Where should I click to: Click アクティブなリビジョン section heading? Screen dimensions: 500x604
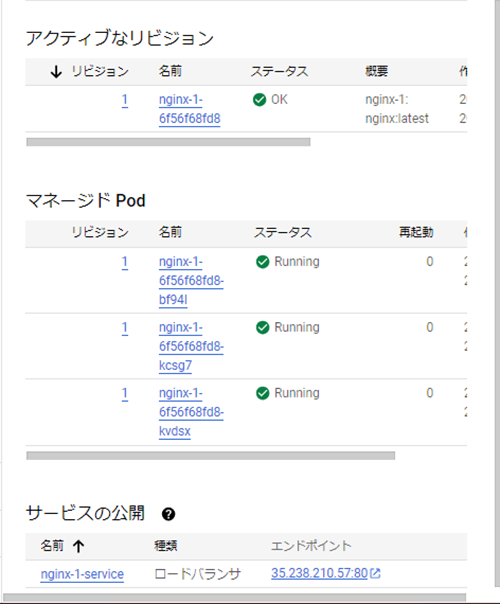pyautogui.click(x=120, y=39)
